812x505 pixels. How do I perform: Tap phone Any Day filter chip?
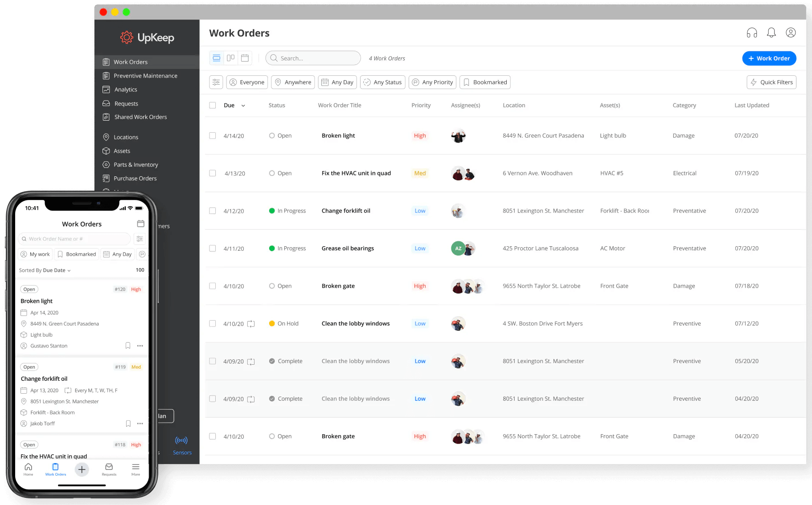click(x=117, y=254)
